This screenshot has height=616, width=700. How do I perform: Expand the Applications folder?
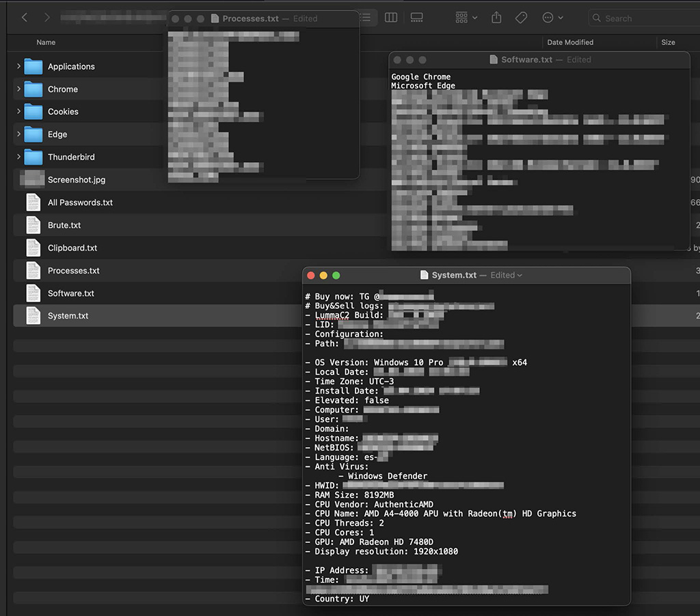(18, 66)
